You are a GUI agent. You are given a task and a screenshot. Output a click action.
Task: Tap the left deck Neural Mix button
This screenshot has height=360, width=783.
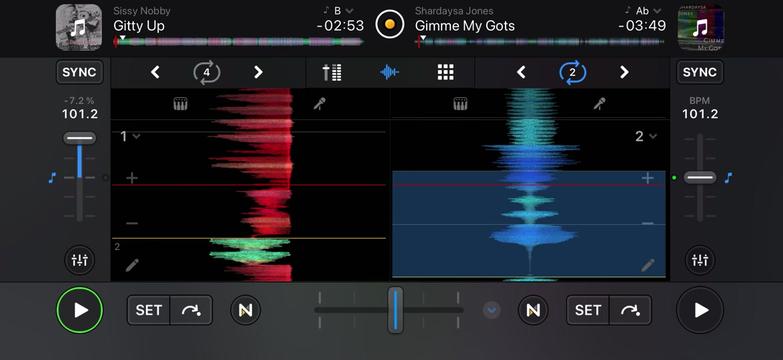[245, 310]
